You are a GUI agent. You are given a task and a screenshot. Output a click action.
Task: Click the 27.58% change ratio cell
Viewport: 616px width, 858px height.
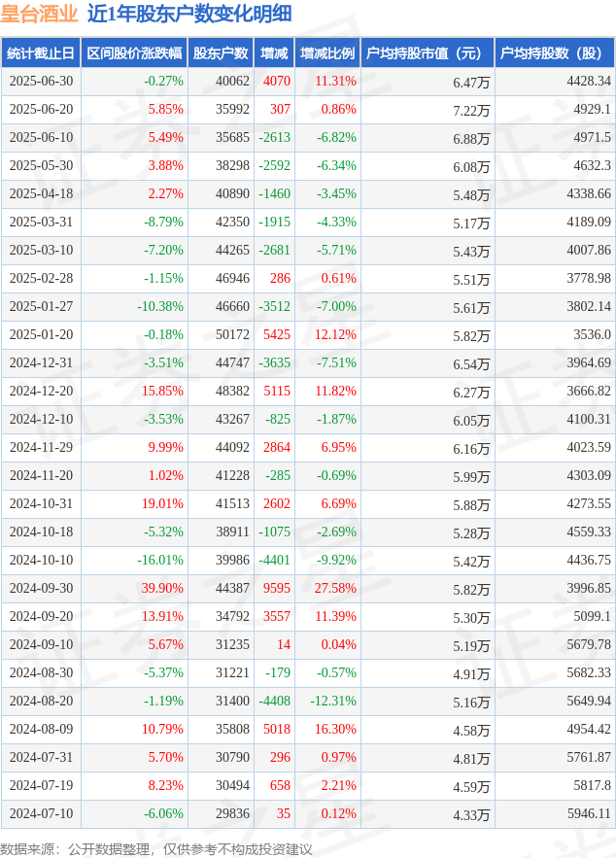pyautogui.click(x=335, y=588)
